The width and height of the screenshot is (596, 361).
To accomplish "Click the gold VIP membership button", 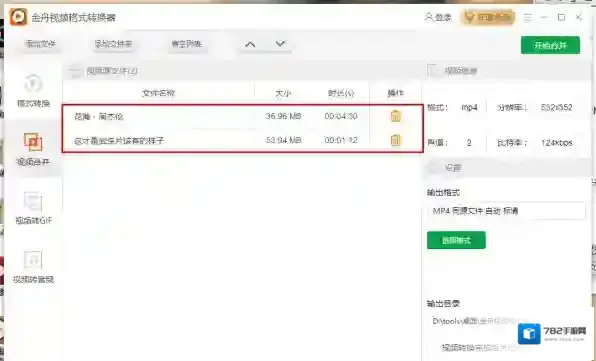I will point(488,17).
